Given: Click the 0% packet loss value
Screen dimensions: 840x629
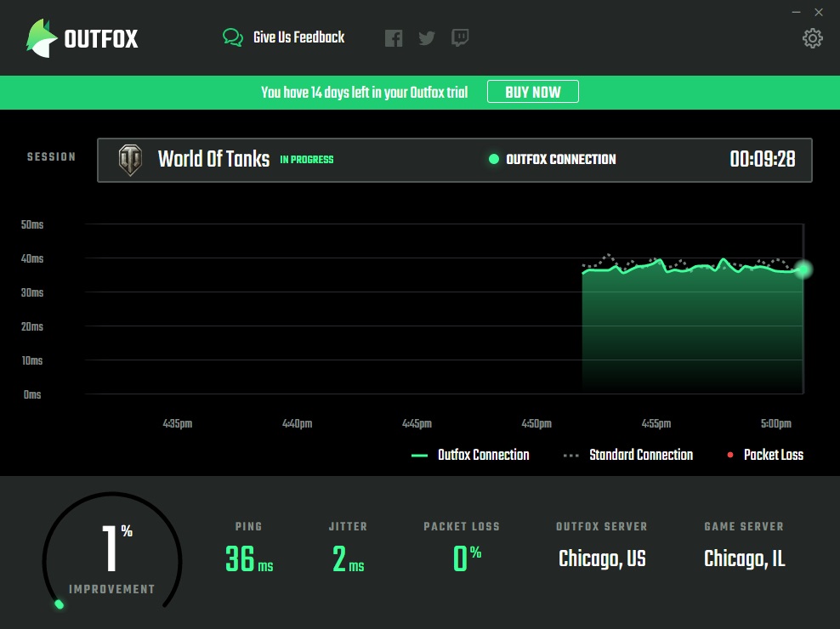Looking at the screenshot, I should pyautogui.click(x=467, y=558).
